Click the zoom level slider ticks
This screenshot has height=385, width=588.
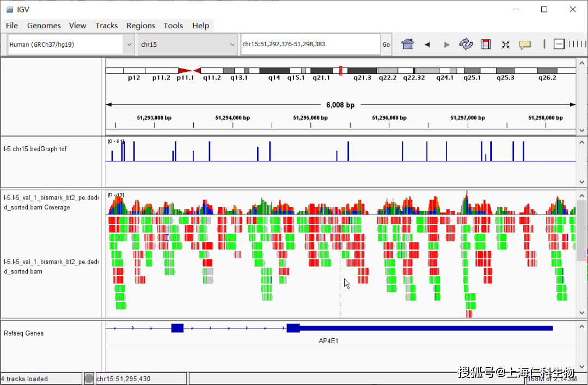point(577,44)
